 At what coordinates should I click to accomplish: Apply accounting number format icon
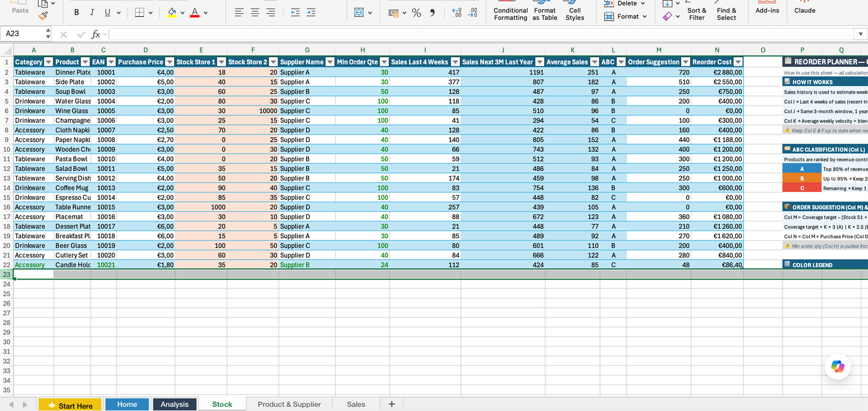tap(394, 13)
